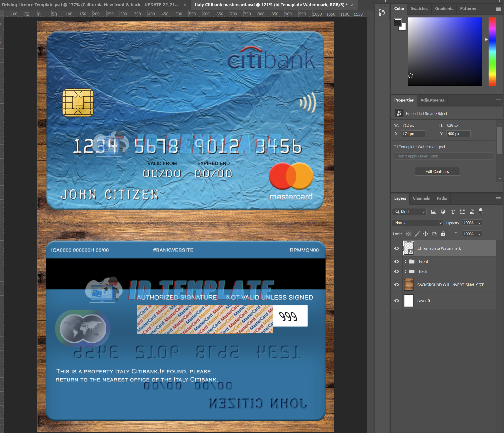The height and width of the screenshot is (433, 504).
Task: Lock image pixels brush icon
Action: [417, 234]
